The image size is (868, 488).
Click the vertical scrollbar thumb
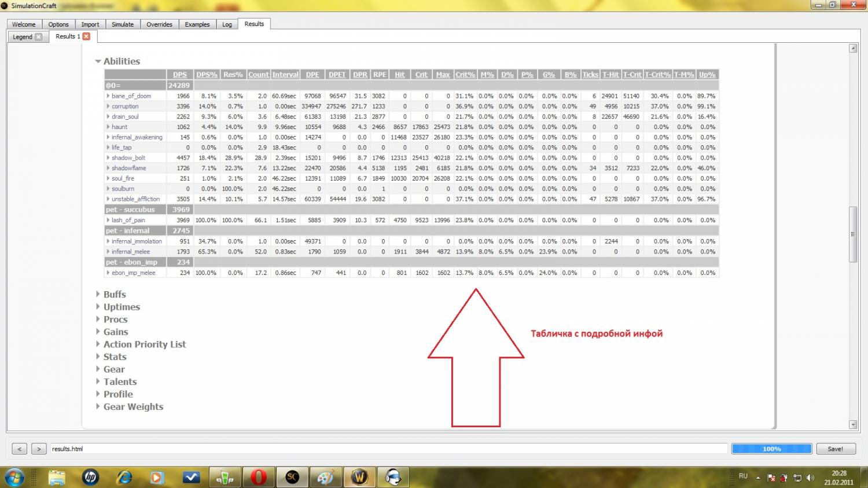(x=853, y=234)
